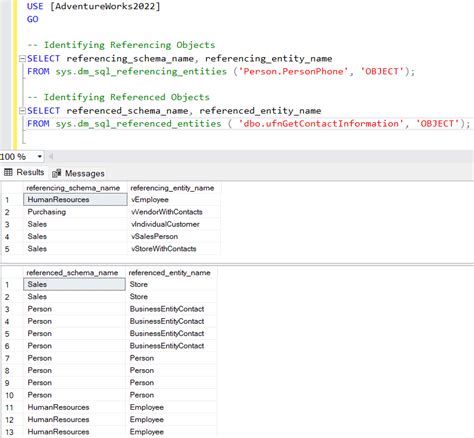474x438 pixels.
Task: Select the Sales schema cell in second grid row 2
Action: pyautogui.click(x=74, y=297)
